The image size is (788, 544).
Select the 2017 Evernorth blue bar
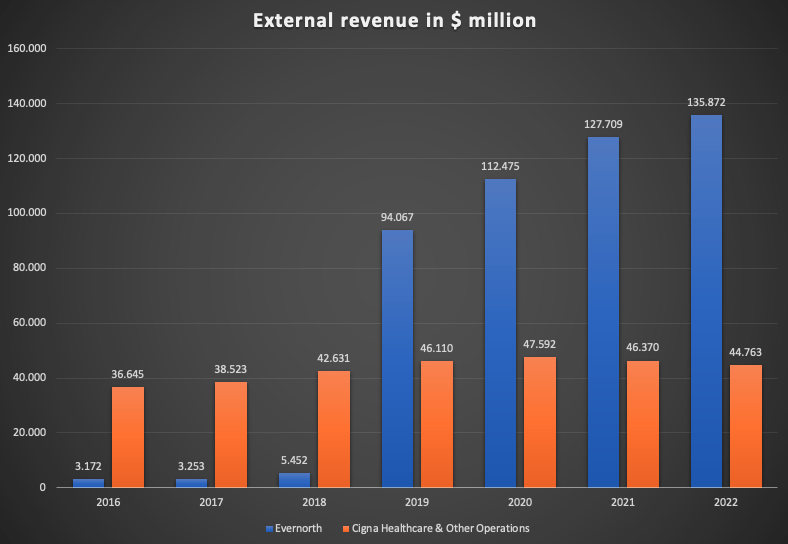(x=191, y=483)
